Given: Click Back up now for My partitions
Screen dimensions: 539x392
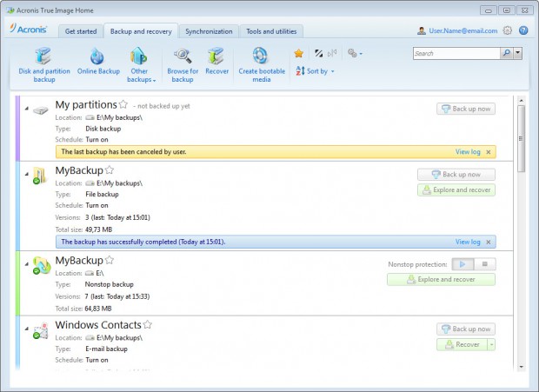Looking at the screenshot, I should (x=466, y=109).
